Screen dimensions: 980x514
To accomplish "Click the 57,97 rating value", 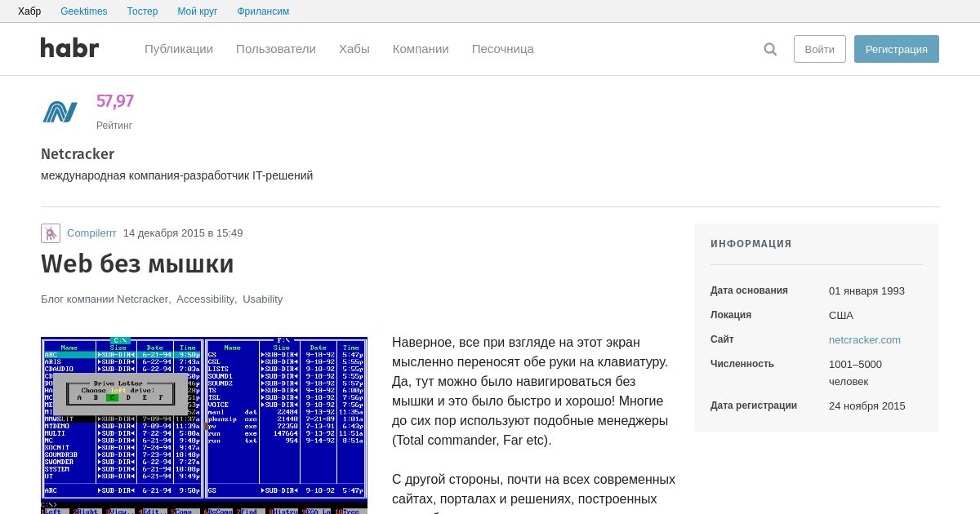I will [x=115, y=101].
